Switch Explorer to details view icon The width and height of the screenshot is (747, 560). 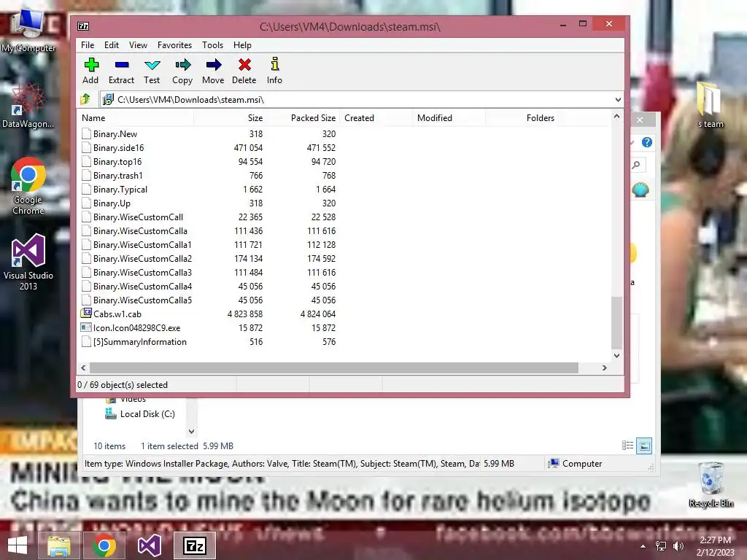(x=627, y=446)
